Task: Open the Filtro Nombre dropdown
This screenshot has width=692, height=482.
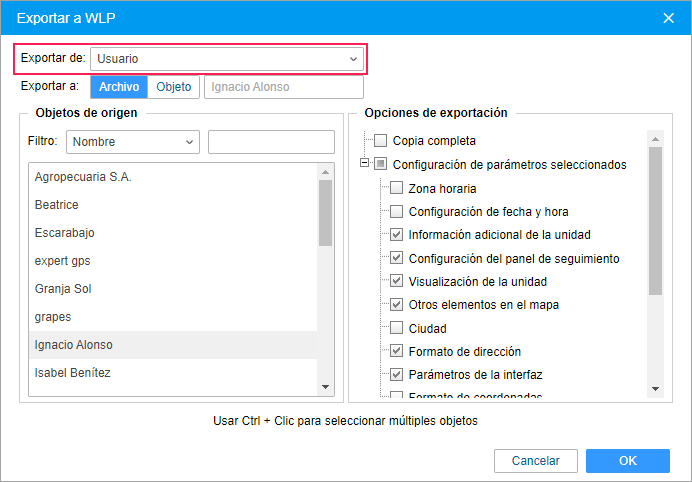Action: click(133, 142)
